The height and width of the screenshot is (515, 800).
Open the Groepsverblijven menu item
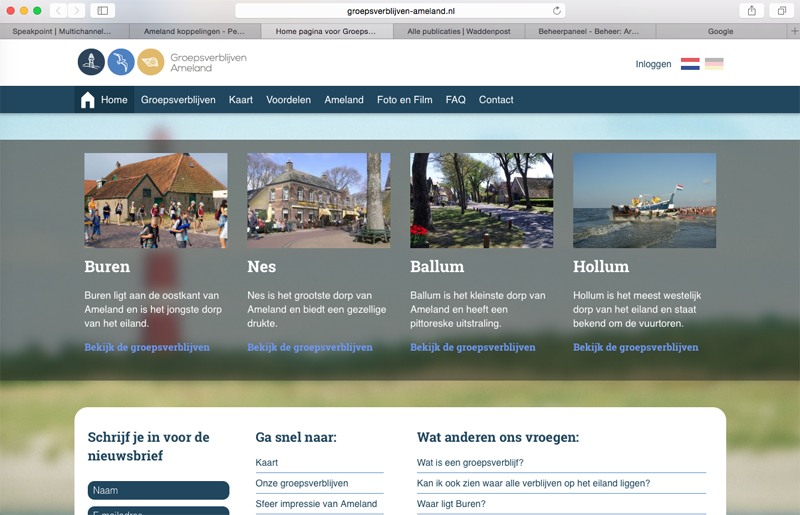coord(178,100)
